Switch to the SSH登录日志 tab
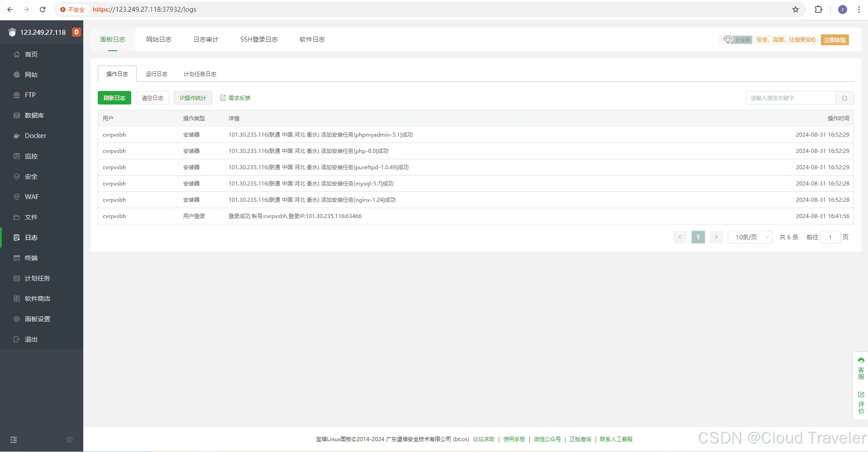868x452 pixels. pos(259,39)
